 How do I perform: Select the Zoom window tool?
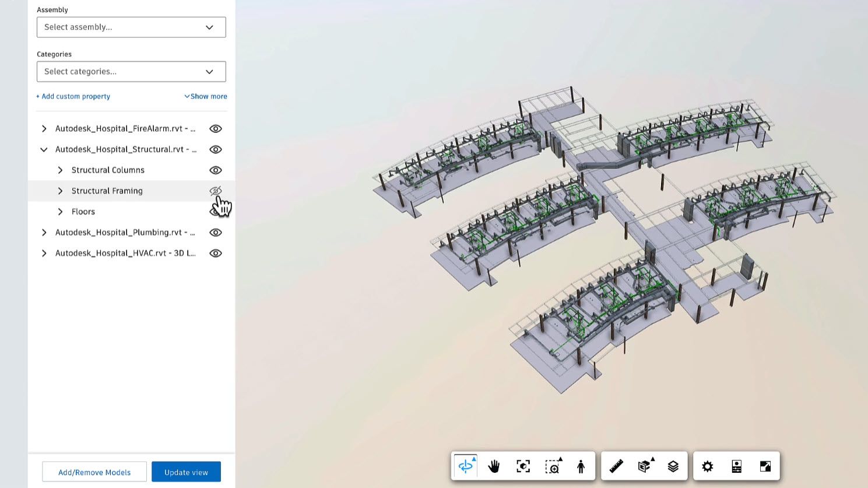click(x=553, y=466)
